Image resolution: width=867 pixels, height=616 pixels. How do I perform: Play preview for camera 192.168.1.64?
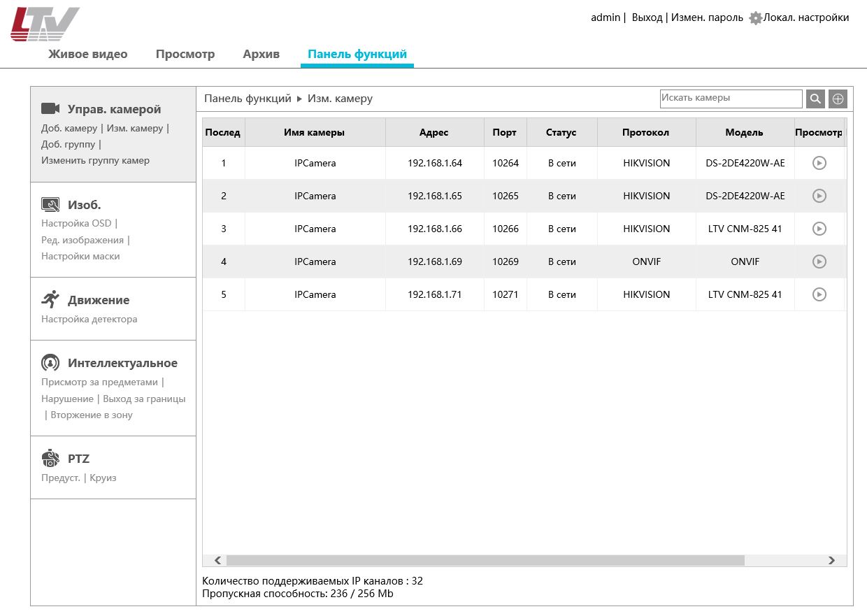[x=819, y=163]
